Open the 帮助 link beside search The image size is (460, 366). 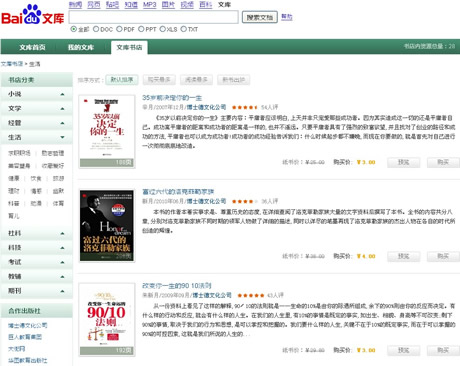287,16
